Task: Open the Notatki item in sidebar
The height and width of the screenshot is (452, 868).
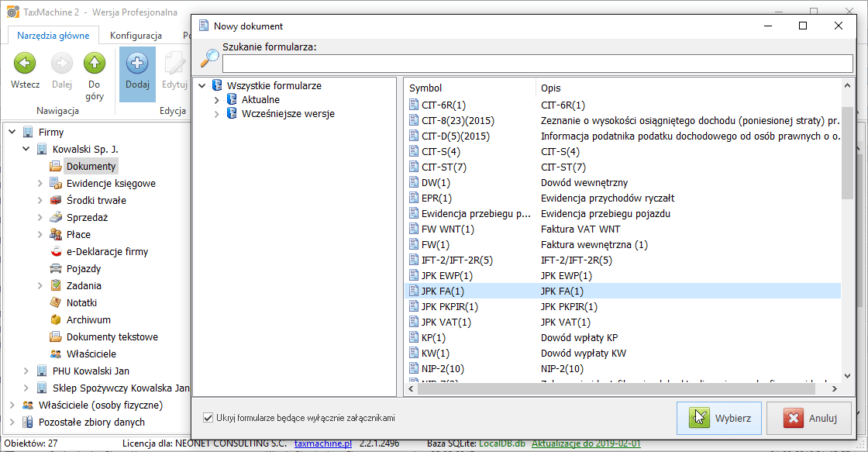Action: click(81, 303)
